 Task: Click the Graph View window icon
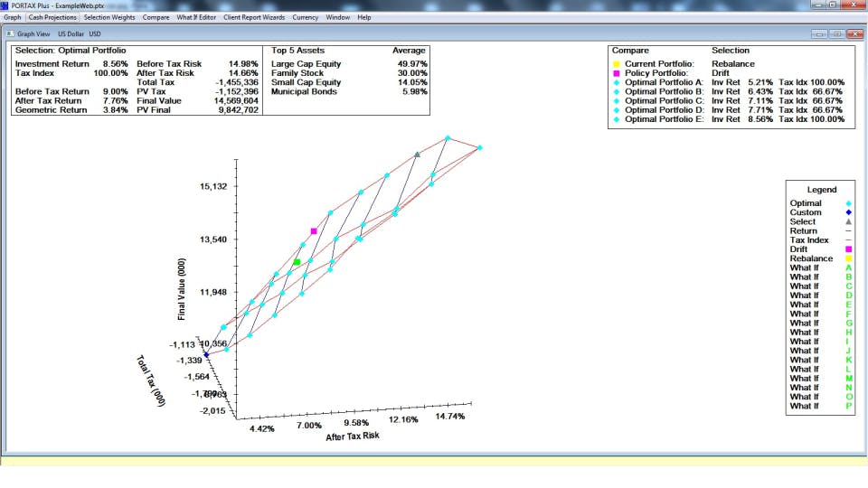[11, 33]
